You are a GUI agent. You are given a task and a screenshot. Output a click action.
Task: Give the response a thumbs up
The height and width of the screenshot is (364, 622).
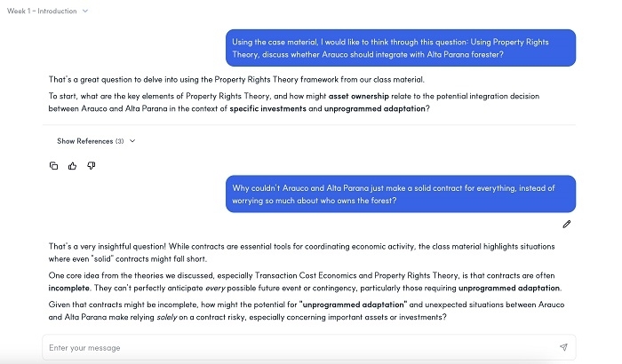click(x=72, y=165)
